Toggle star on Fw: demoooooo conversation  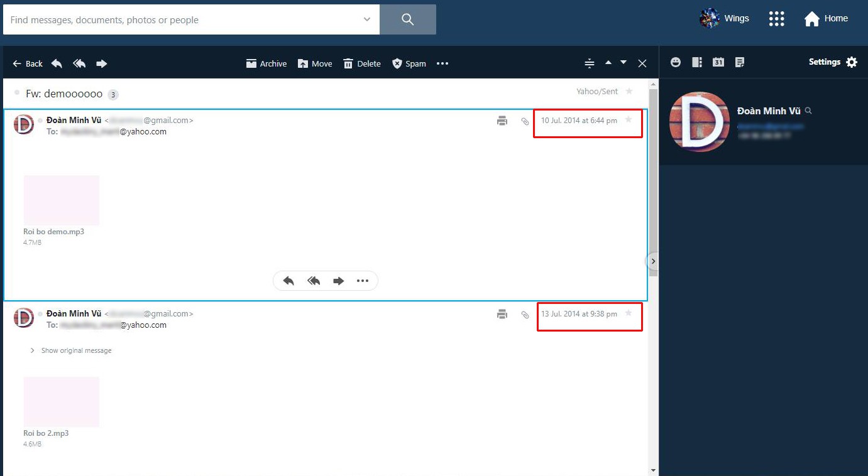[629, 91]
